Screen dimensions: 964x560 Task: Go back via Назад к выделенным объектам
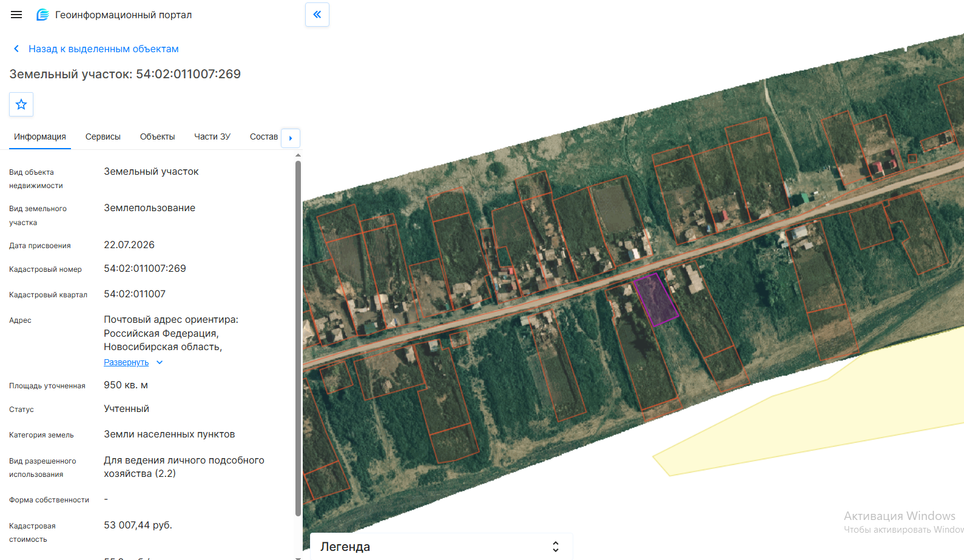103,49
